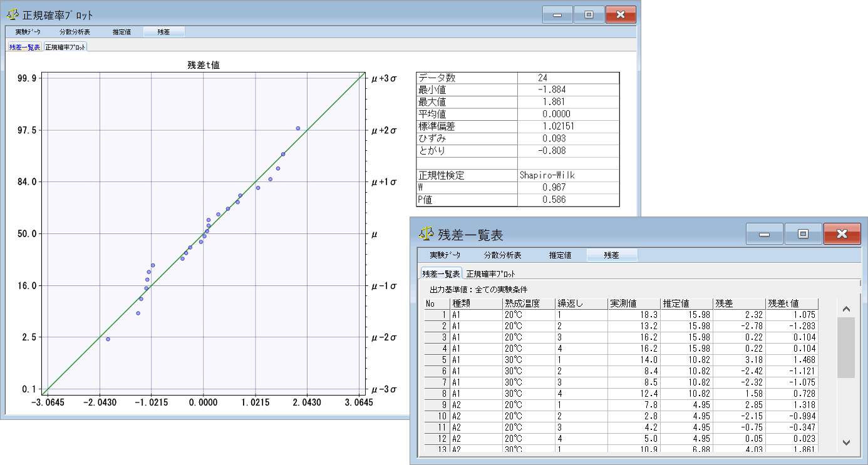
Task: Close the 残差一覧表 window
Action: [x=842, y=234]
